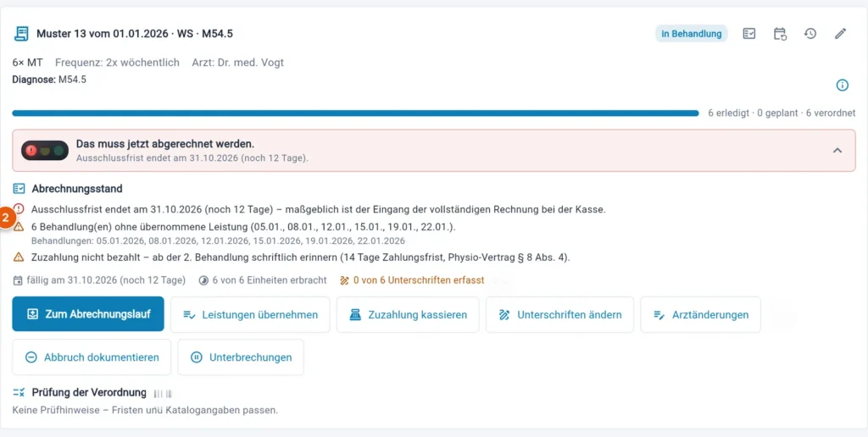Screen dimensions: 868x437
Task: Click the blue treatment progress bar
Action: 355,113
